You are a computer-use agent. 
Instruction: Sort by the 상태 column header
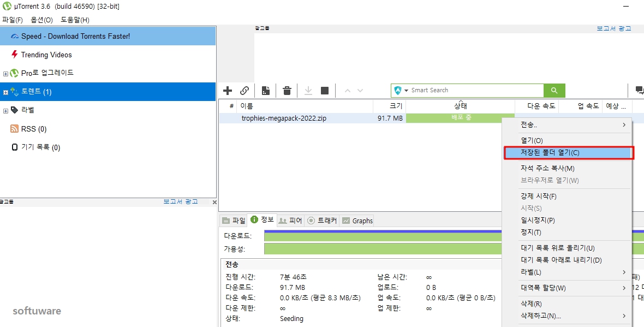[460, 106]
